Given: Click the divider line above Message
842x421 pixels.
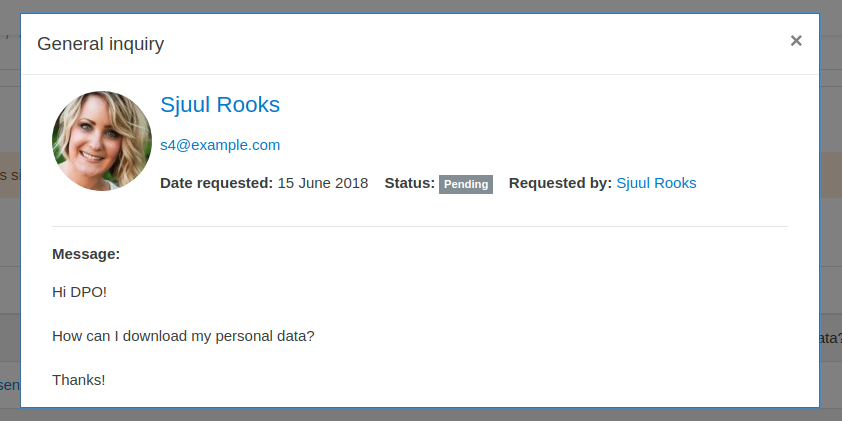Looking at the screenshot, I should pyautogui.click(x=420, y=226).
